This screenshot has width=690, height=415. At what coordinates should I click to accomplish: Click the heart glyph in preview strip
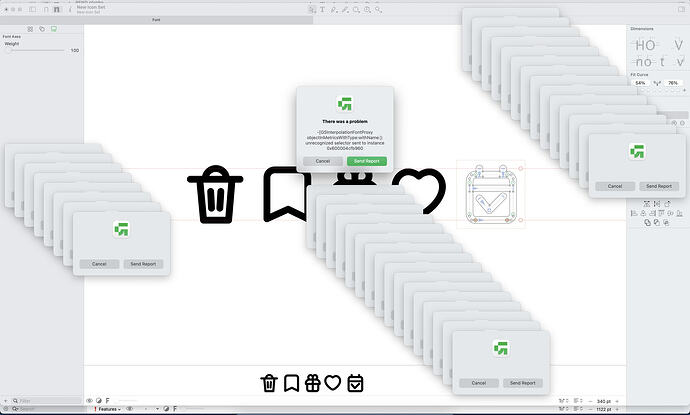click(333, 382)
